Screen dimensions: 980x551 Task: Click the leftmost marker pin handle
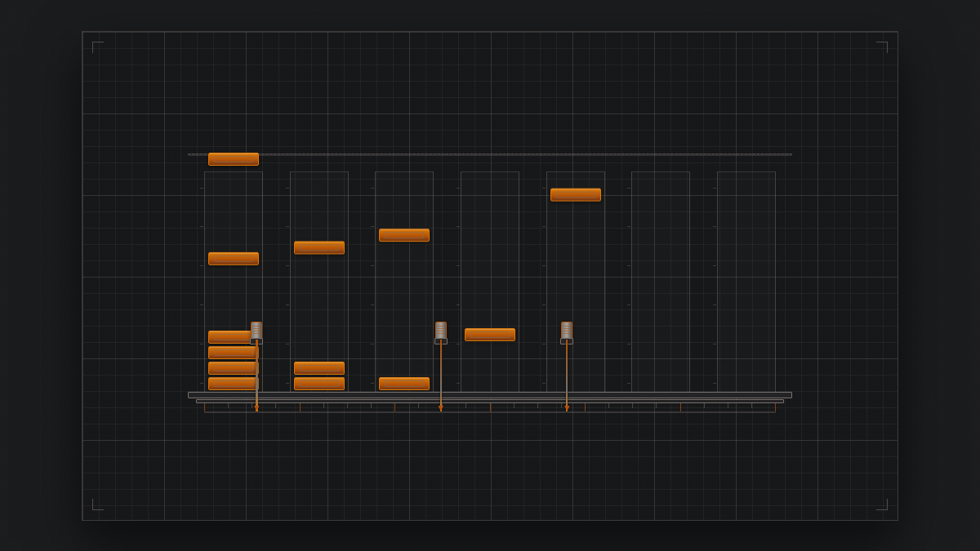(x=256, y=331)
